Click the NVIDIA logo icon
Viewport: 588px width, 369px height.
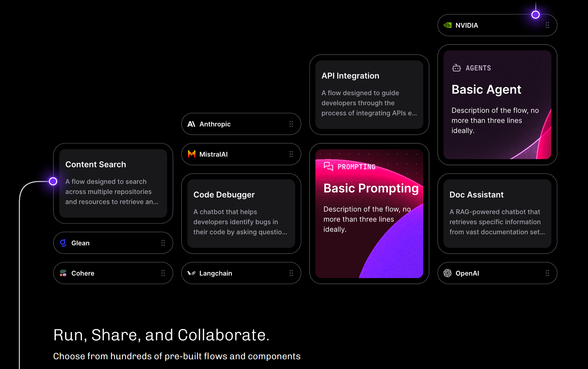coord(448,25)
